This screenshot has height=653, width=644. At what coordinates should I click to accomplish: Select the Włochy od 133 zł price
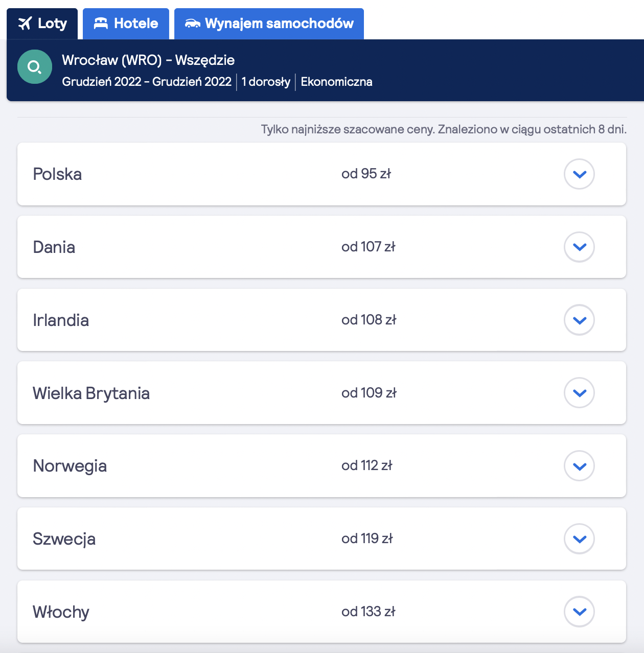[368, 612]
